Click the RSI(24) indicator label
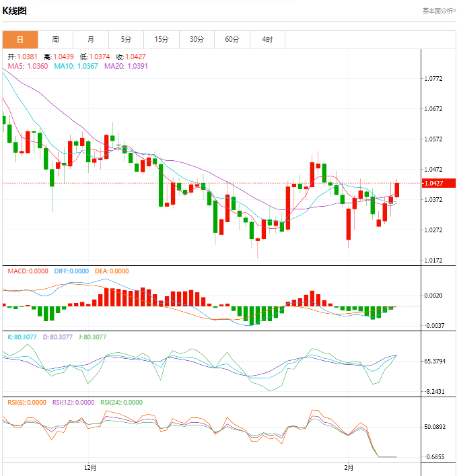 click(121, 403)
